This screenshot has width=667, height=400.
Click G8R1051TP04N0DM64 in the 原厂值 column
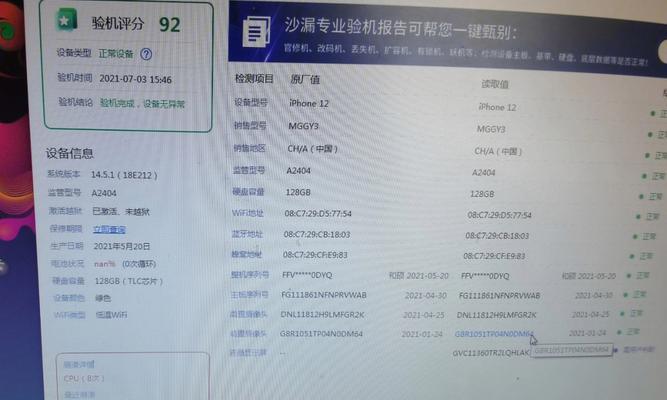coord(321,334)
